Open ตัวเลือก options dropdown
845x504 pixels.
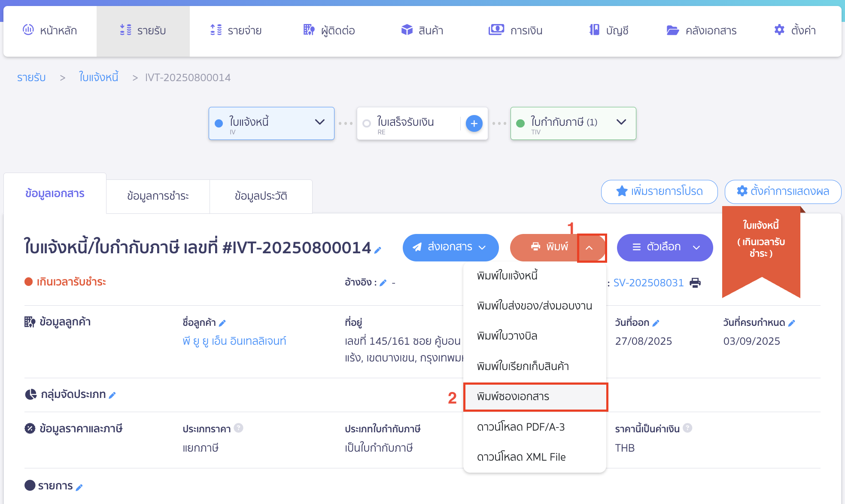point(664,247)
